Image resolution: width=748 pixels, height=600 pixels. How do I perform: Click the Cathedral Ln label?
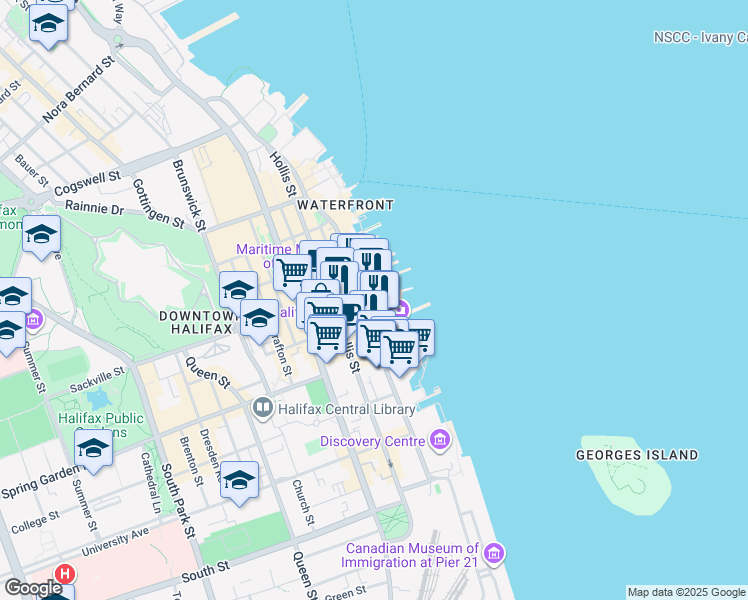(x=151, y=483)
